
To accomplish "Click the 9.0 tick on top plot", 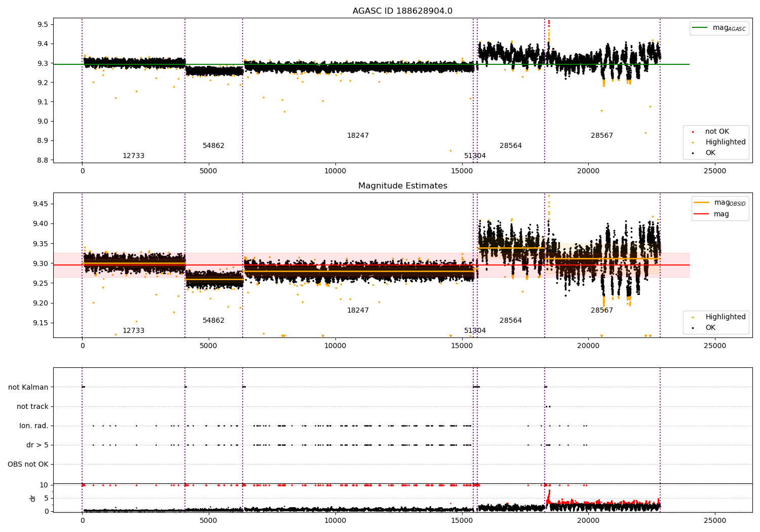I will point(42,121).
